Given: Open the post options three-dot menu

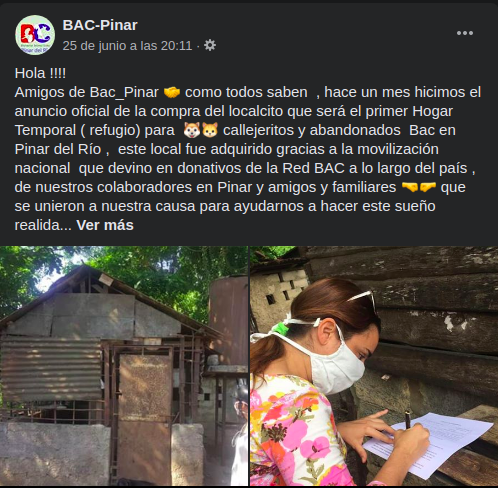Looking at the screenshot, I should (x=465, y=33).
